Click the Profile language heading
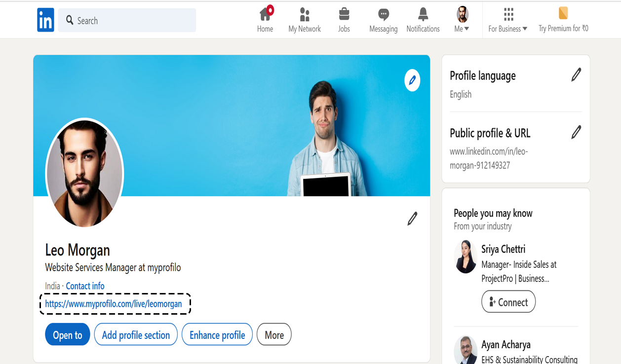 pyautogui.click(x=483, y=76)
